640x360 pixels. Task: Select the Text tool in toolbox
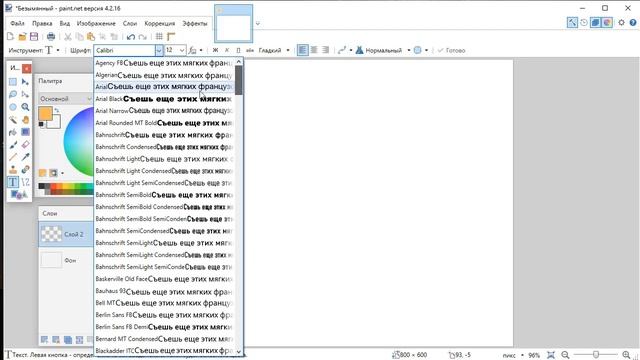pyautogui.click(x=13, y=182)
